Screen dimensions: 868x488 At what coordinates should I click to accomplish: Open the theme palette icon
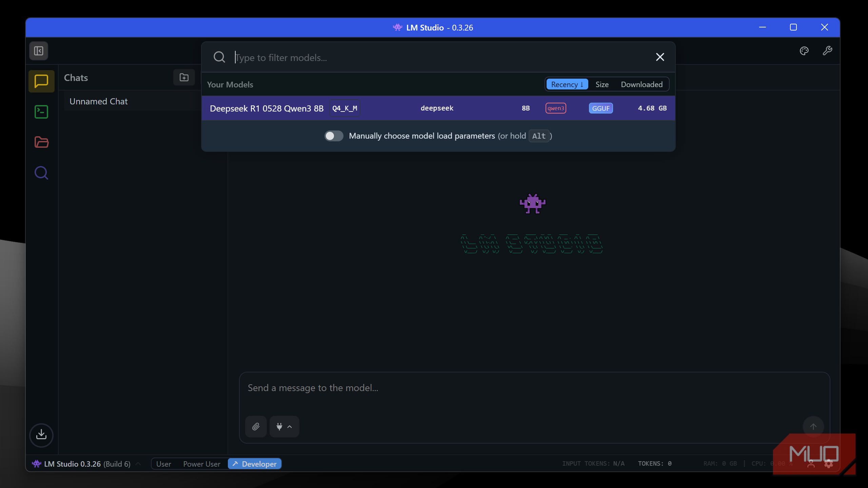(x=804, y=51)
